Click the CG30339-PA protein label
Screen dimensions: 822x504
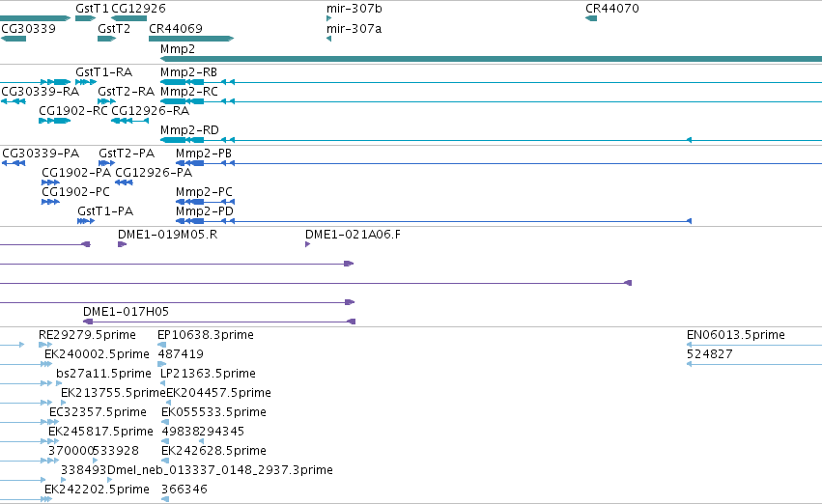point(41,153)
